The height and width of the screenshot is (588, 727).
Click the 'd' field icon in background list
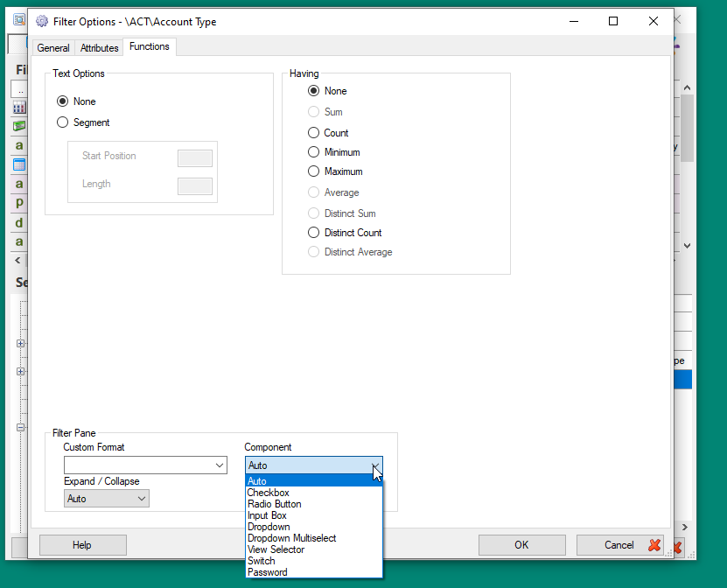click(x=19, y=222)
